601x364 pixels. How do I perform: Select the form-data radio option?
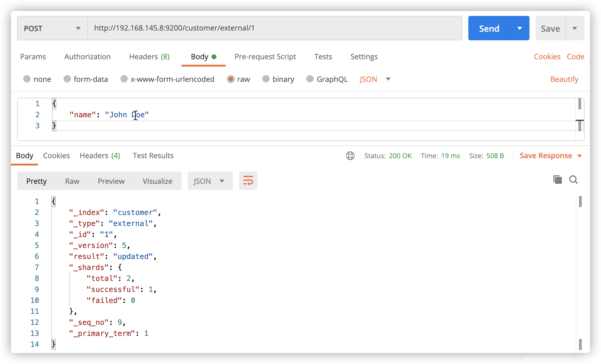click(x=67, y=79)
